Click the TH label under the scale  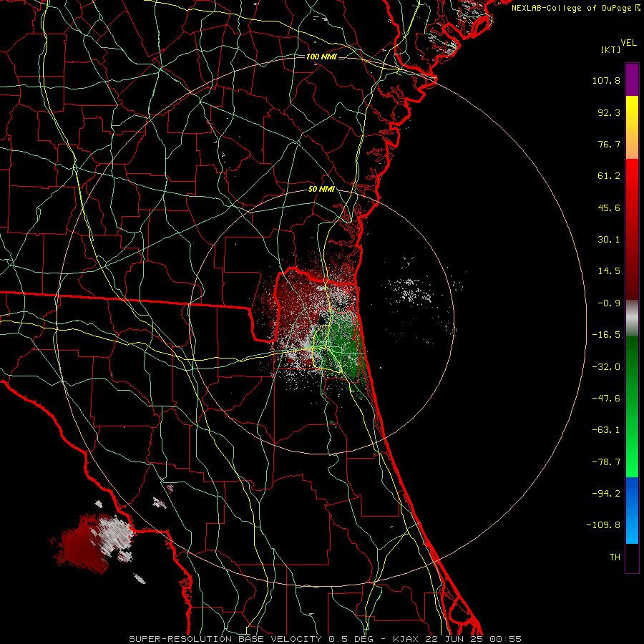pyautogui.click(x=615, y=557)
